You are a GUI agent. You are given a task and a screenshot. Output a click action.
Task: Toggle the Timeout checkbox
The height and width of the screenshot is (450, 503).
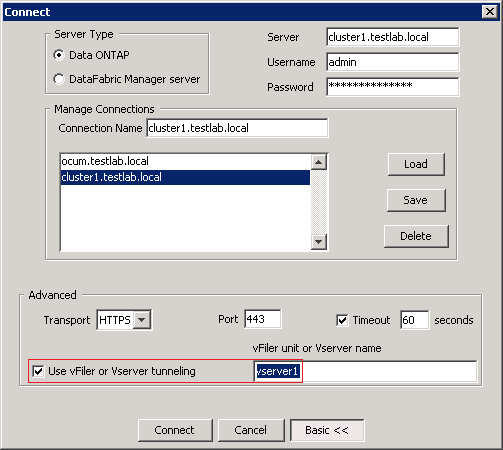pyautogui.click(x=342, y=320)
